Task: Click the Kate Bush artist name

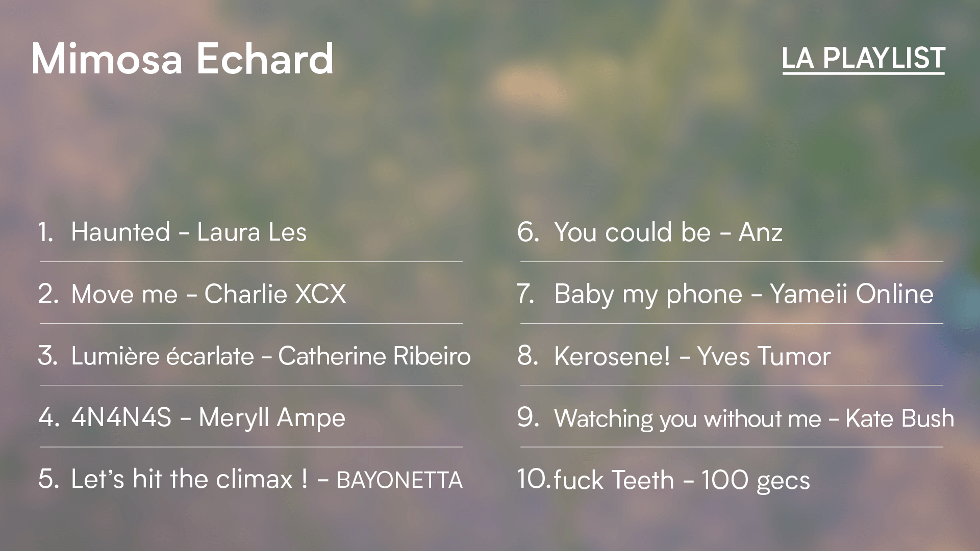Action: (x=899, y=418)
